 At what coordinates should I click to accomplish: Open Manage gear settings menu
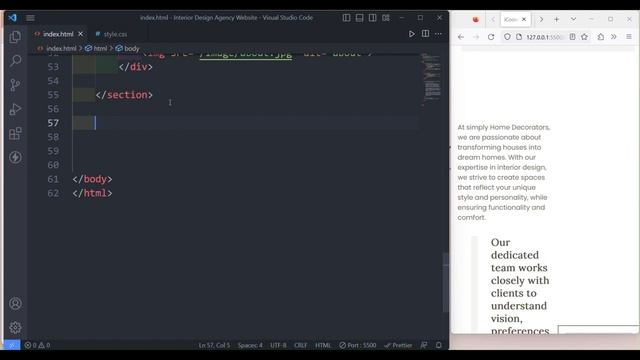point(15,327)
